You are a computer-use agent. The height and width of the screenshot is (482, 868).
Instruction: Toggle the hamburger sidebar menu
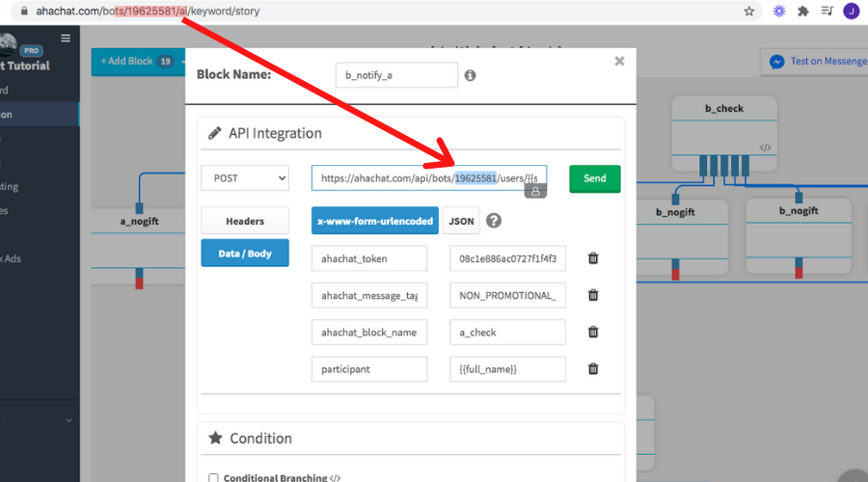coord(66,39)
